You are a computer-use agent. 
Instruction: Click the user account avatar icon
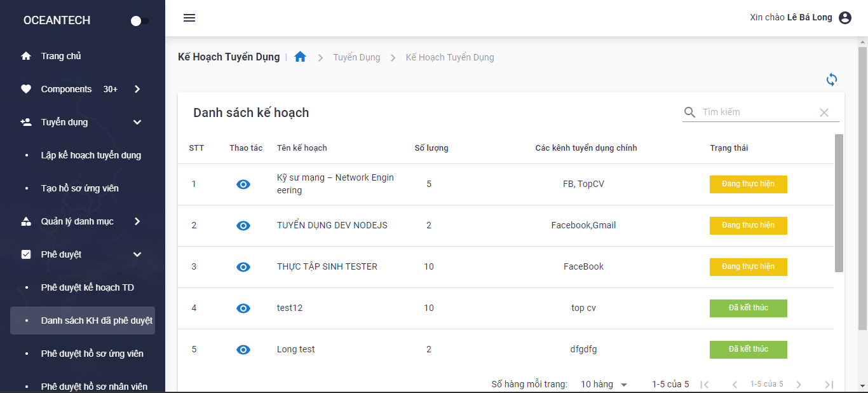[845, 18]
